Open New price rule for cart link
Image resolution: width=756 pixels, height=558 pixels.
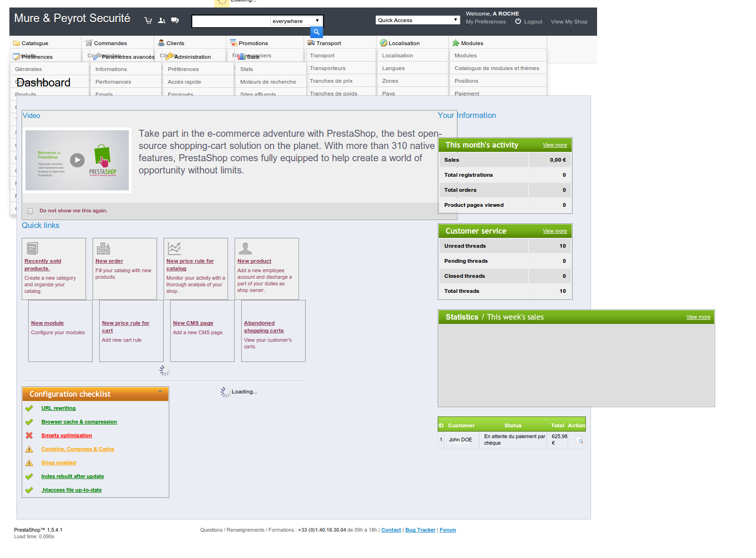tap(126, 327)
